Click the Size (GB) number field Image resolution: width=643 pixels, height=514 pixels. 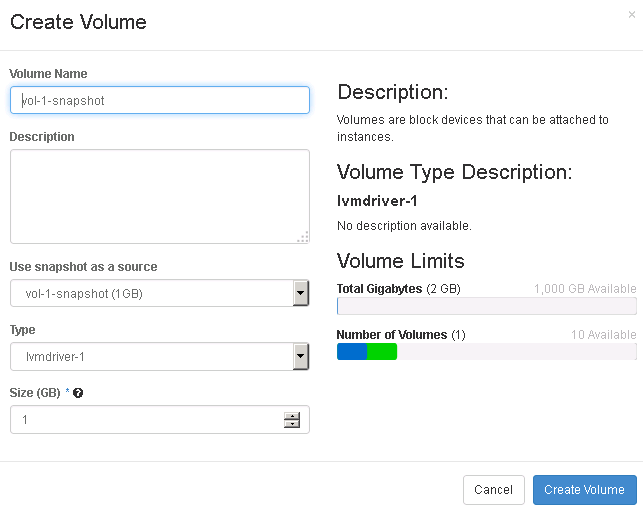point(145,420)
